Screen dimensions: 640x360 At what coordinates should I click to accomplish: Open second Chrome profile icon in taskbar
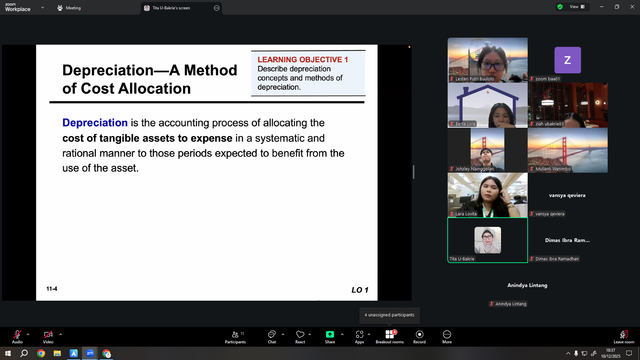tap(107, 353)
